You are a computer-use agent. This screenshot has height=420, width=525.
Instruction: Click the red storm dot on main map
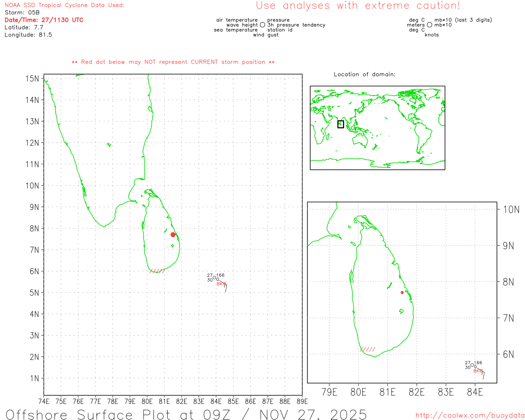coord(173,235)
